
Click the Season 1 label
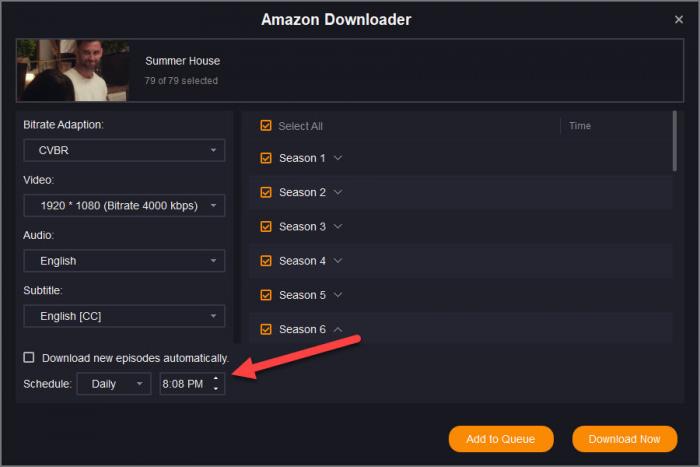tap(302, 158)
